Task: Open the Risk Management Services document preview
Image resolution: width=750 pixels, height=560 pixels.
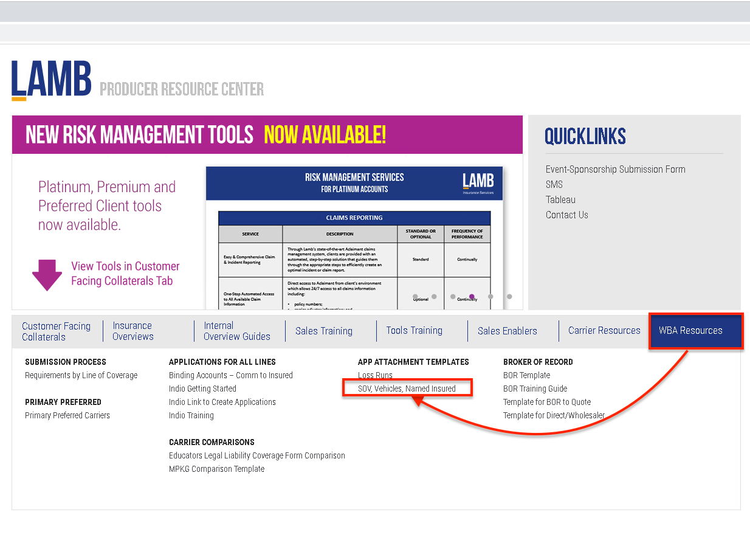Action: [x=354, y=237]
